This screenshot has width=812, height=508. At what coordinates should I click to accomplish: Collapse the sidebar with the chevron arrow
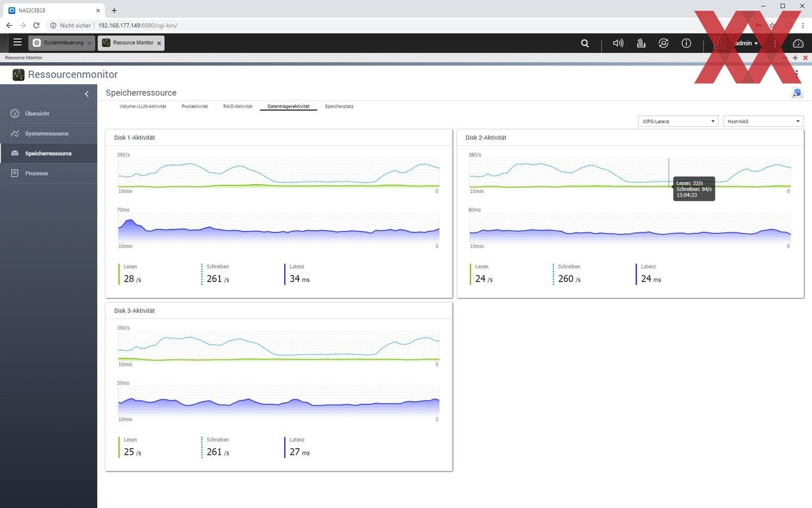[87, 94]
